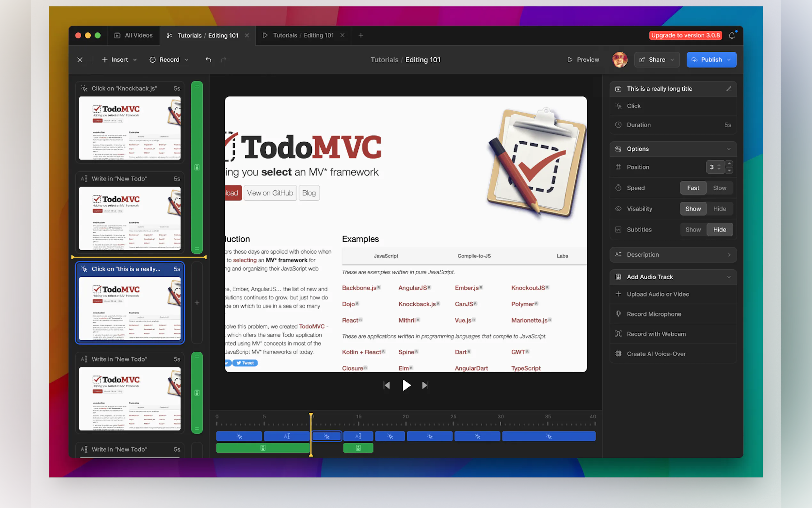The image size is (812, 508).
Task: Set Speed to Slow
Action: [x=719, y=188]
